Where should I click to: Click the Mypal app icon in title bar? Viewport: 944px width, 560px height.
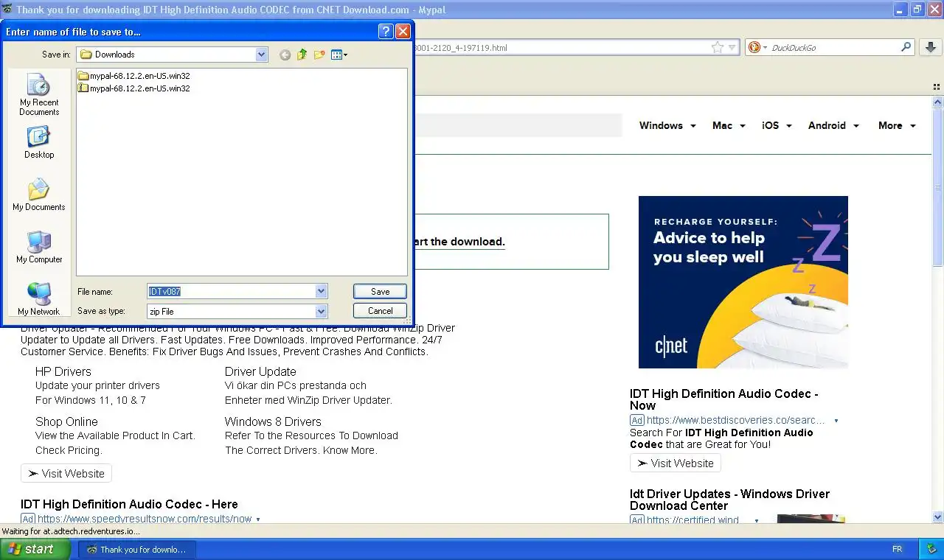[x=7, y=10]
